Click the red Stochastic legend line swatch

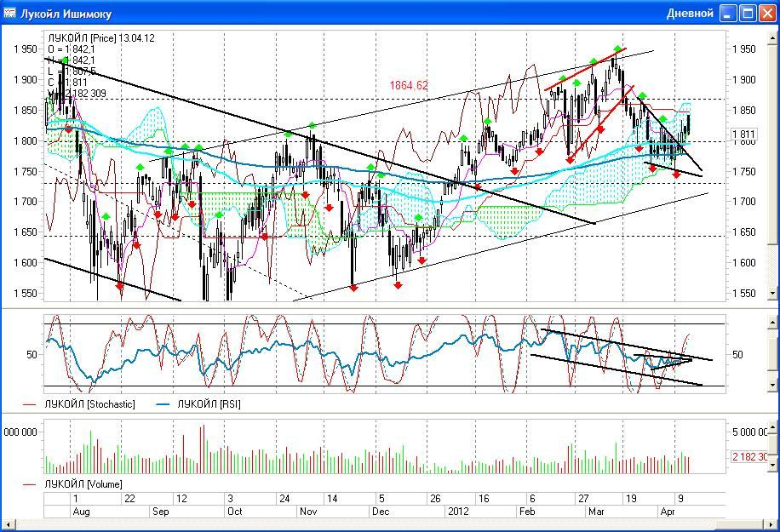pos(30,404)
